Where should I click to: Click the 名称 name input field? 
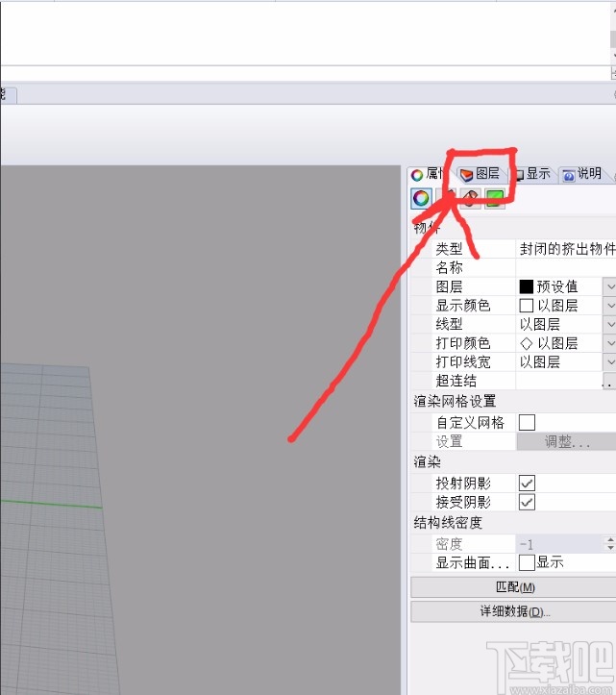(x=566, y=268)
